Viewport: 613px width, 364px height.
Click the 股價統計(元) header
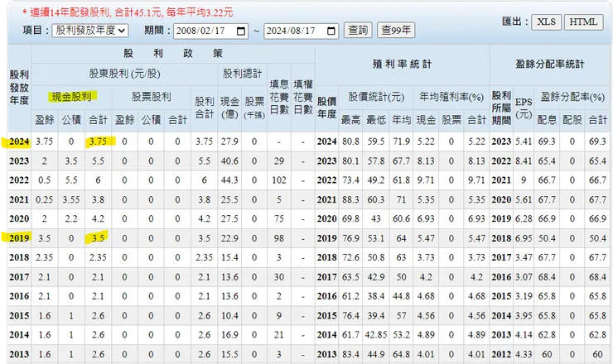(376, 97)
